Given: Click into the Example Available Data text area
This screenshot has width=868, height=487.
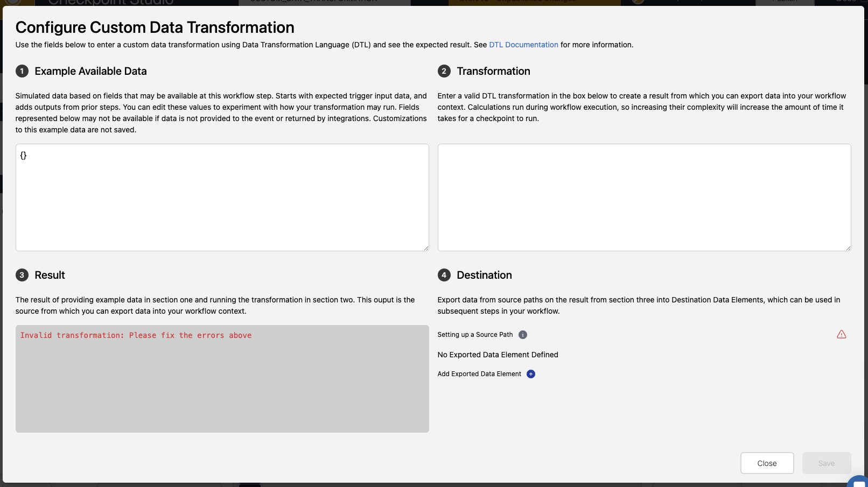Looking at the screenshot, I should (222, 197).
